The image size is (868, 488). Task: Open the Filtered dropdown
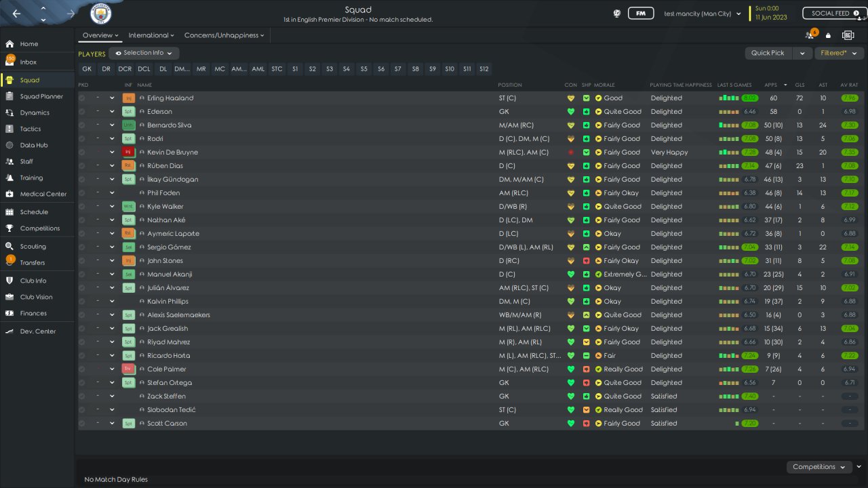tap(838, 53)
